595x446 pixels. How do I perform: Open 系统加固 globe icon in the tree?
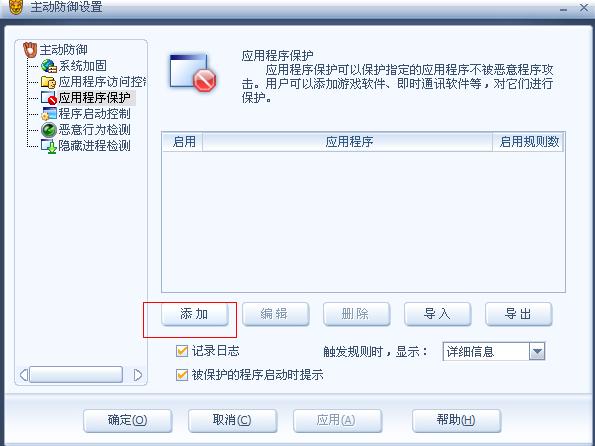(49, 66)
